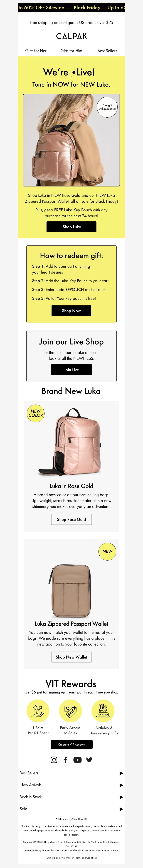Expand the Back in Stock arrow
The image size is (143, 868).
click(x=121, y=797)
